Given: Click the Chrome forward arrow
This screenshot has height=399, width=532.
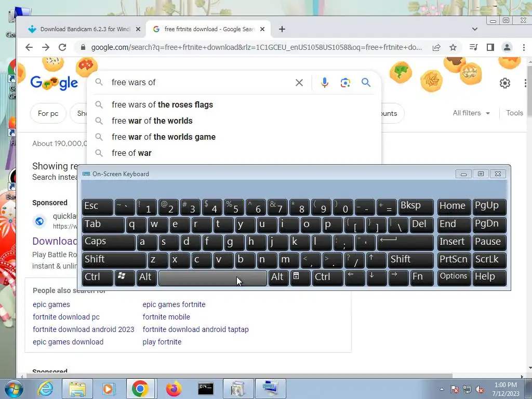Looking at the screenshot, I should [46, 47].
